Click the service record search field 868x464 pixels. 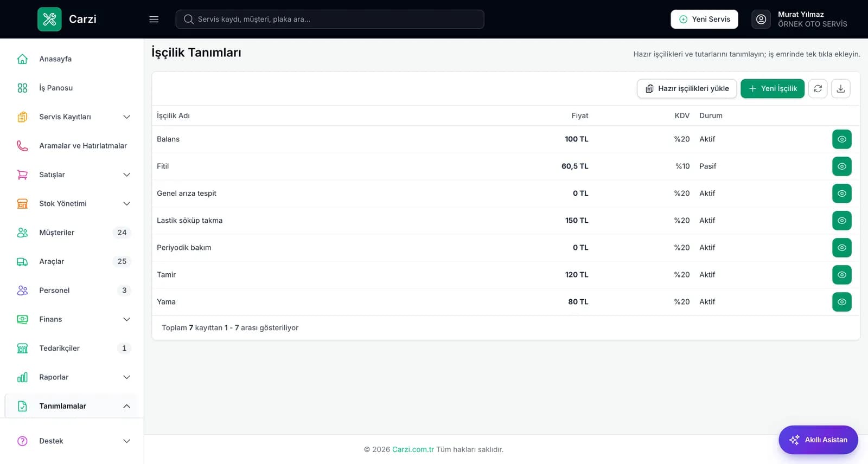(330, 19)
